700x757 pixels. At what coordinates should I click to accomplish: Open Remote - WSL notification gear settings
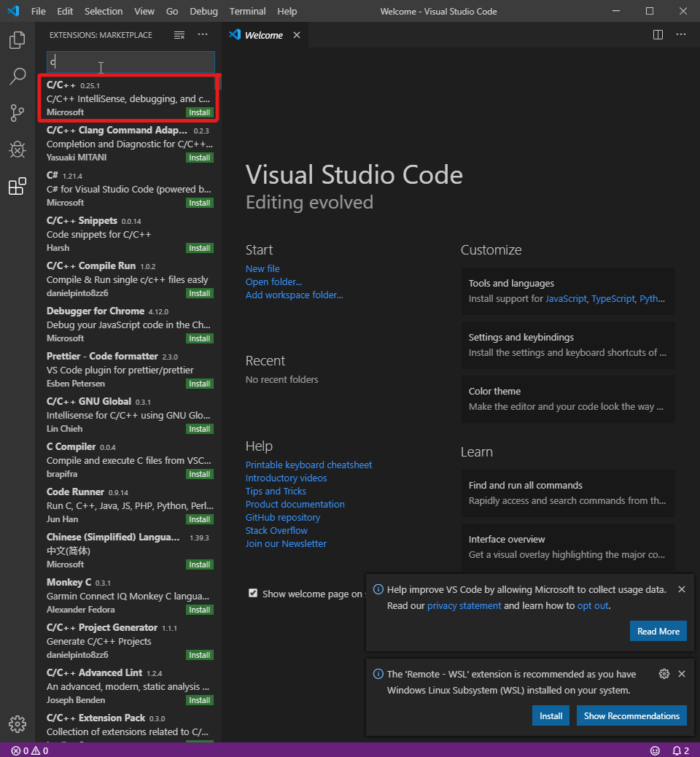pyautogui.click(x=664, y=673)
